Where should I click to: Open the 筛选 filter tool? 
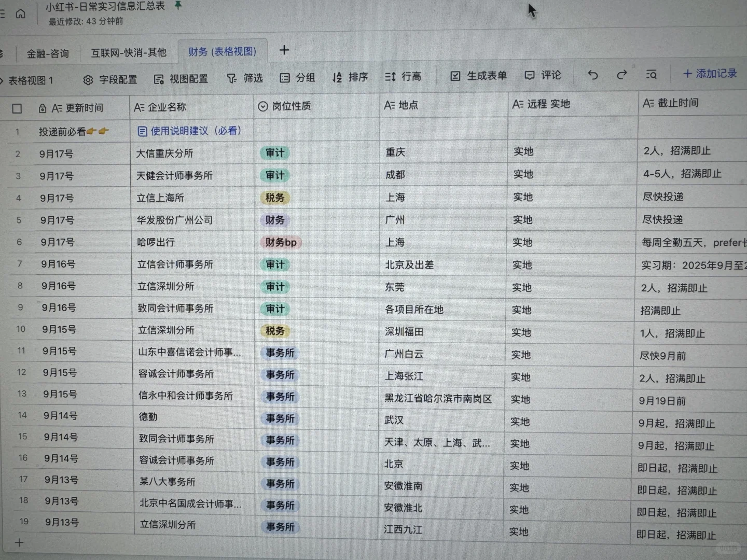coord(245,78)
